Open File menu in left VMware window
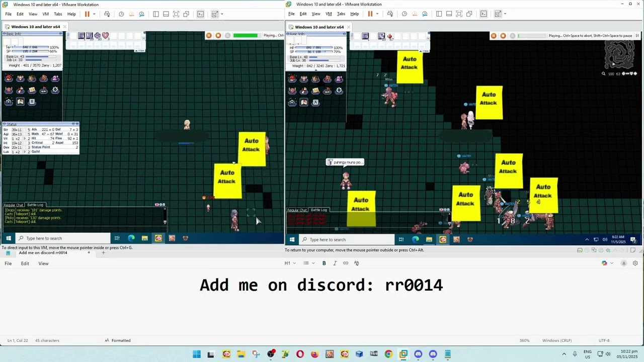 8,14
